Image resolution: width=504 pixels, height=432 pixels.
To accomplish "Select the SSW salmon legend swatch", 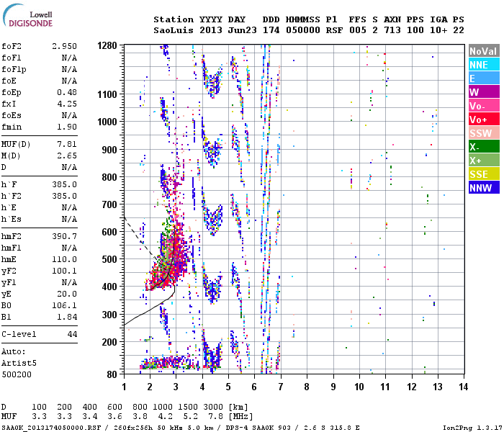I will point(484,133).
